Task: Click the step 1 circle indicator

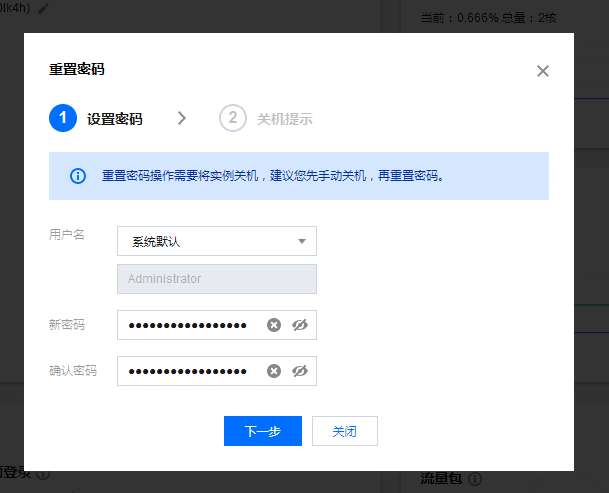Action: pos(62,118)
